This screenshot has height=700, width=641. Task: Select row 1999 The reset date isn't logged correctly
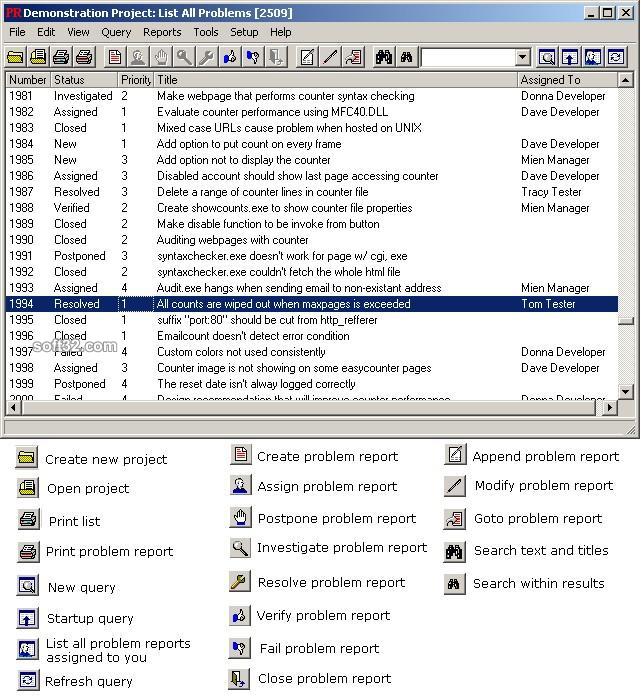coord(312,384)
